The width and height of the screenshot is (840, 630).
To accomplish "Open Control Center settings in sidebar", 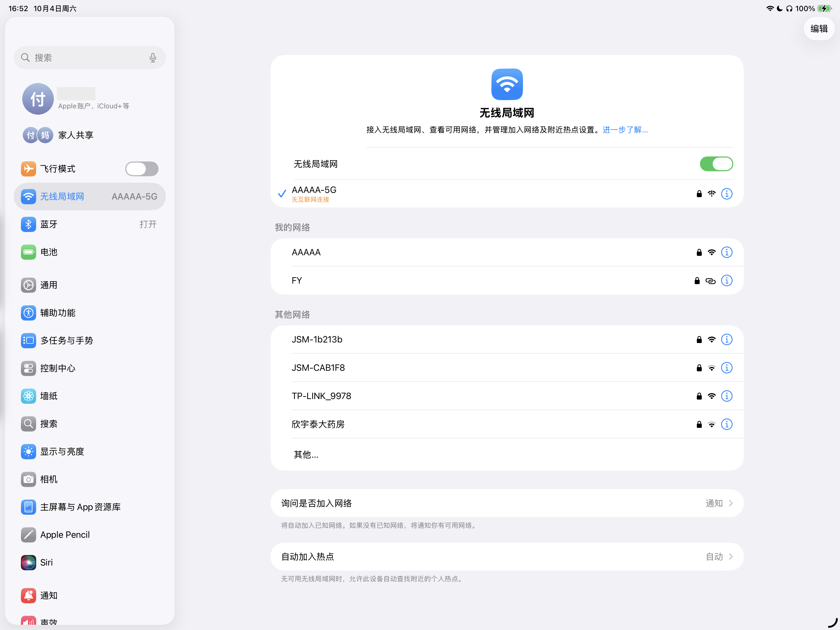I will pos(58,368).
